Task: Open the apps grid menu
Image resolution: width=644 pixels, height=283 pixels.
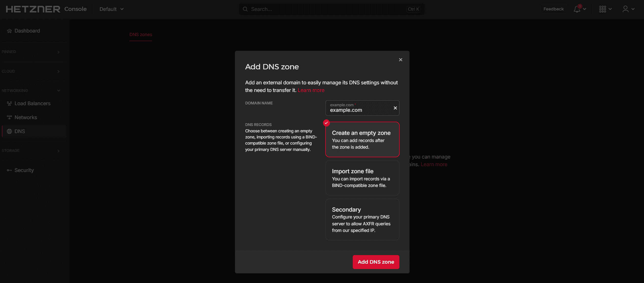Action: 603,9
